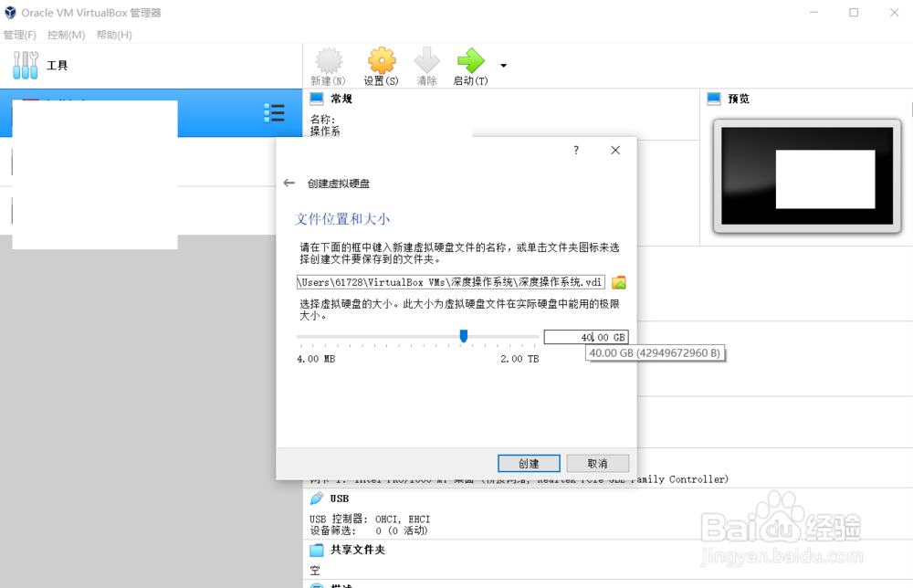This screenshot has height=588, width=913.
Task: Click the dialog help question mark
Action: [576, 151]
